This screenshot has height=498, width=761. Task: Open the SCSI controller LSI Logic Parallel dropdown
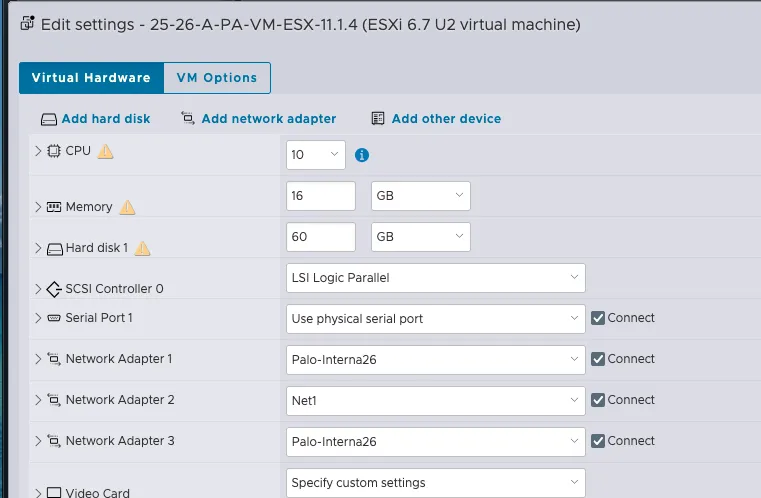point(435,278)
